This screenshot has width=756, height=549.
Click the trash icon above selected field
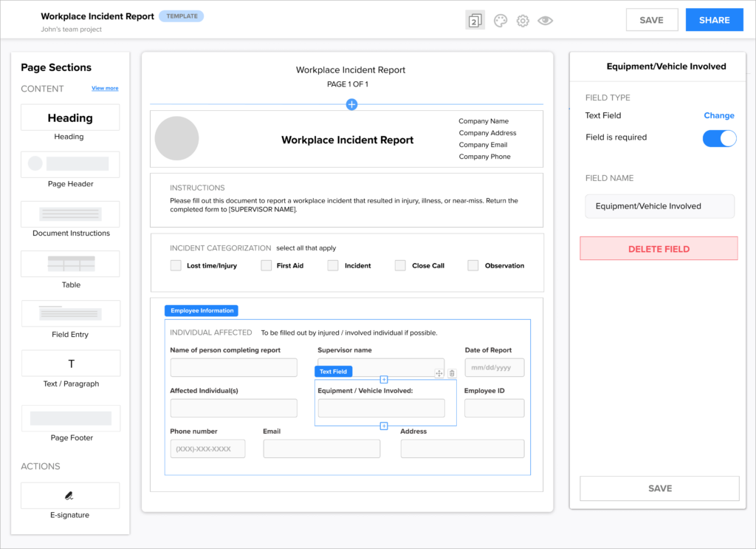click(x=452, y=373)
